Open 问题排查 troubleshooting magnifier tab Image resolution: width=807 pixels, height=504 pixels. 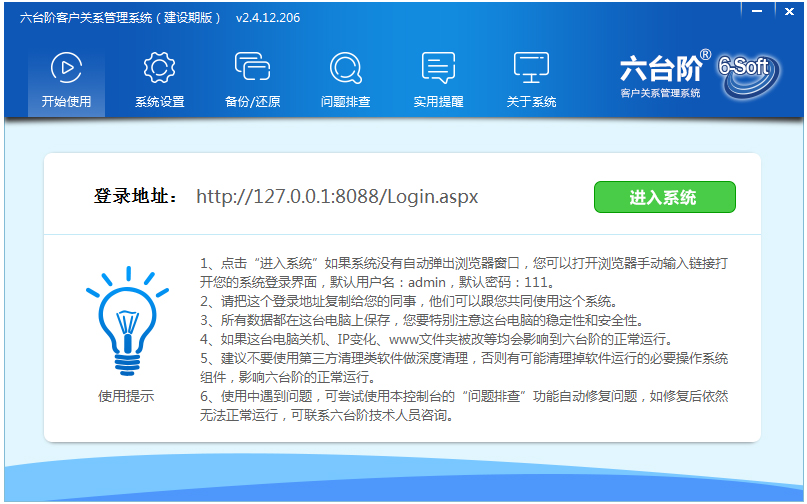(x=345, y=80)
